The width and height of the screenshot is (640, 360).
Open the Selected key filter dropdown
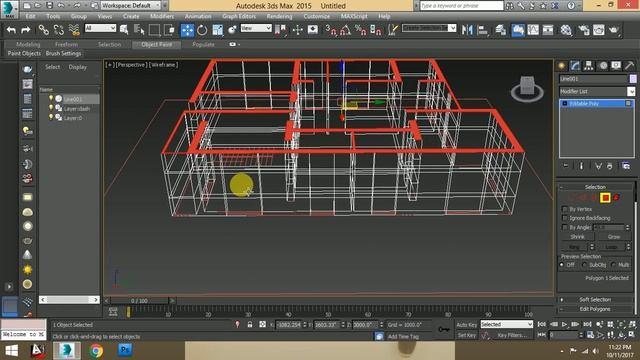[507, 324]
